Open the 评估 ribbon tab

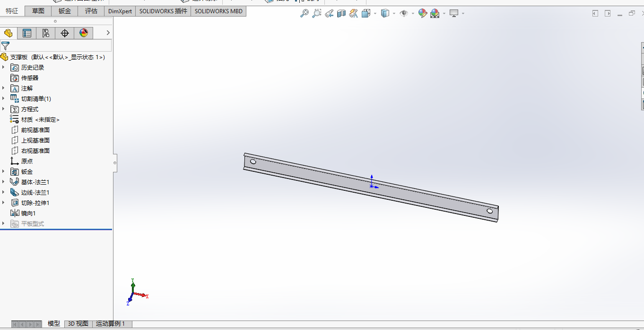coord(91,11)
